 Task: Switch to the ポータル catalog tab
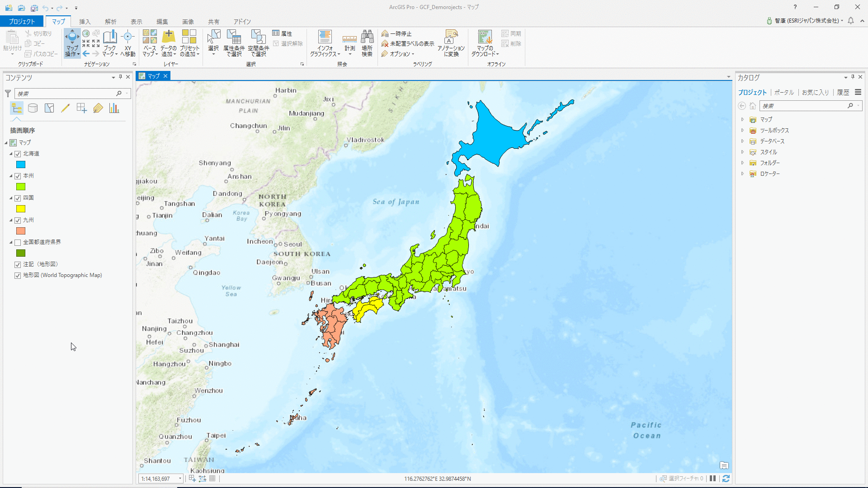pyautogui.click(x=784, y=93)
